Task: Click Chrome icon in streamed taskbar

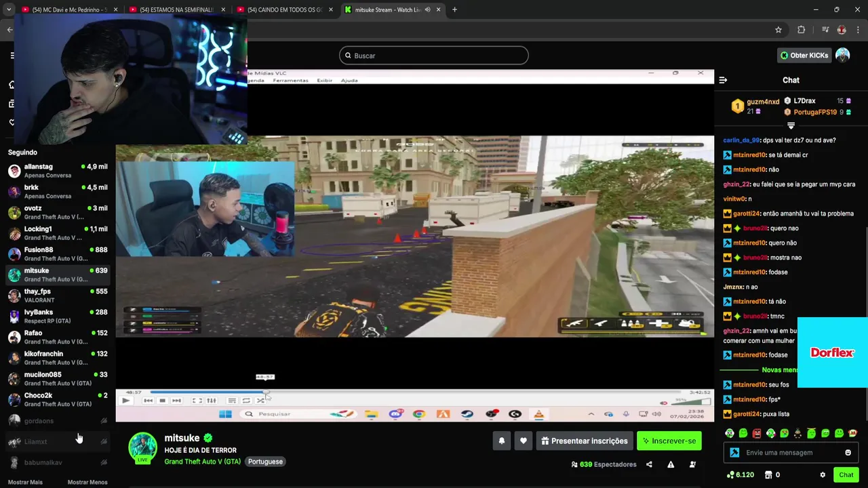Action: pos(419,414)
